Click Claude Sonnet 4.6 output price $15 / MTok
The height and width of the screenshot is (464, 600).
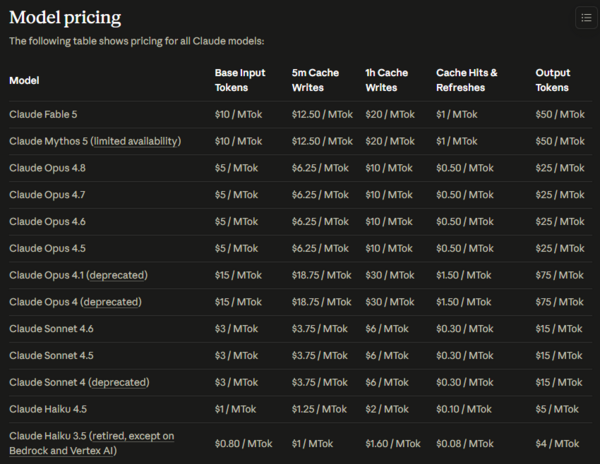(x=559, y=329)
